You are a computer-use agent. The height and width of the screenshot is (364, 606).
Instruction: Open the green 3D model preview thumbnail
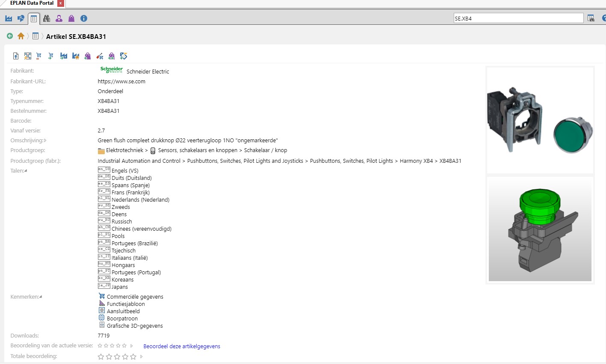click(540, 230)
